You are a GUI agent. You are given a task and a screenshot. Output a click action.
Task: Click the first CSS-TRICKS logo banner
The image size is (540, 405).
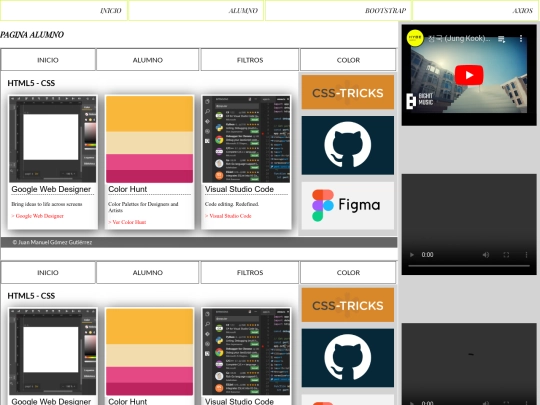click(x=348, y=92)
